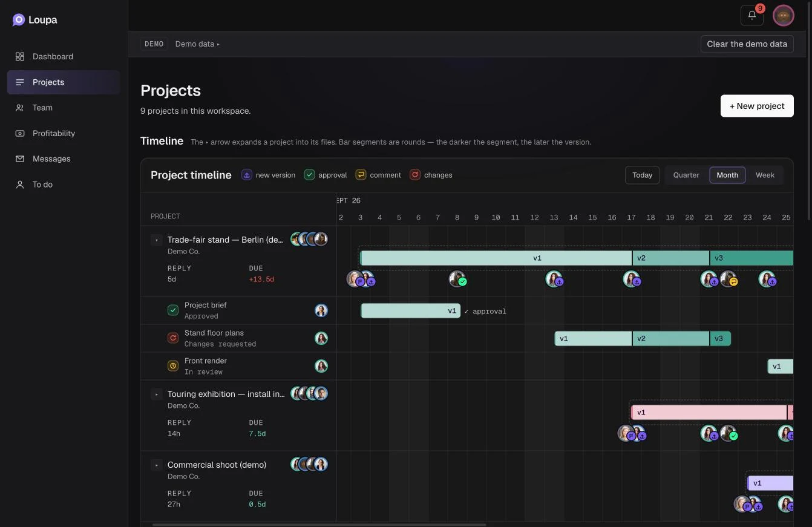This screenshot has height=527, width=812.
Task: Click the new version legend icon
Action: coord(247,175)
